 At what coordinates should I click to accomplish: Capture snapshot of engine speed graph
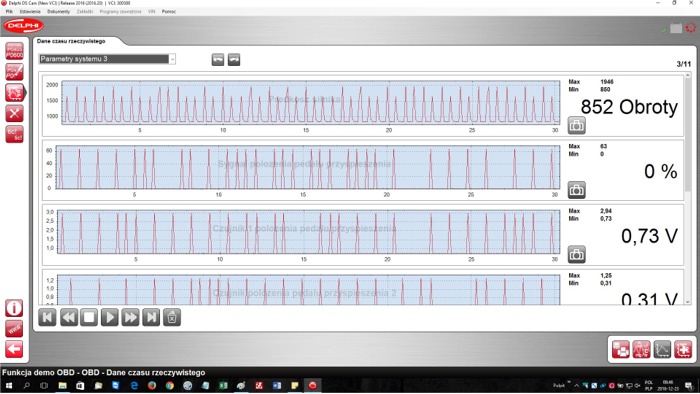tap(576, 126)
